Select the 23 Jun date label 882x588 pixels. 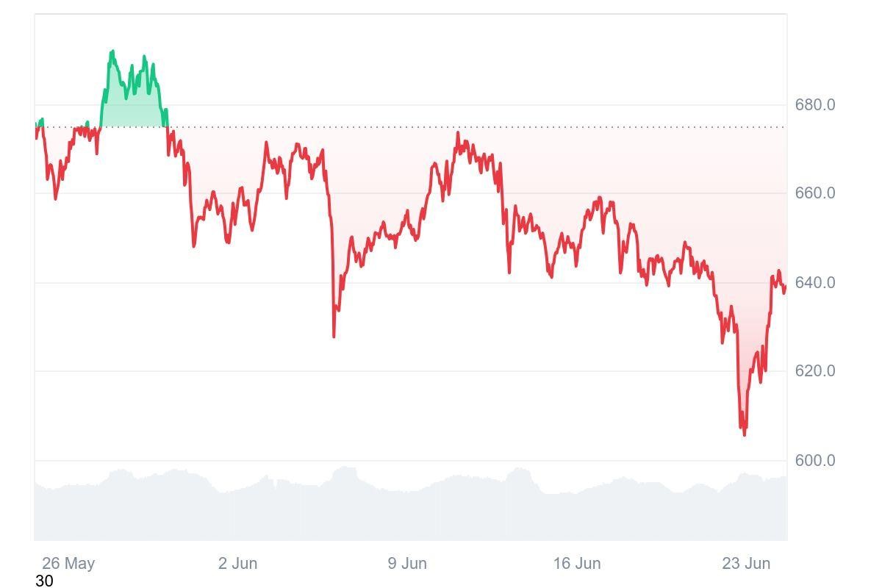[746, 564]
